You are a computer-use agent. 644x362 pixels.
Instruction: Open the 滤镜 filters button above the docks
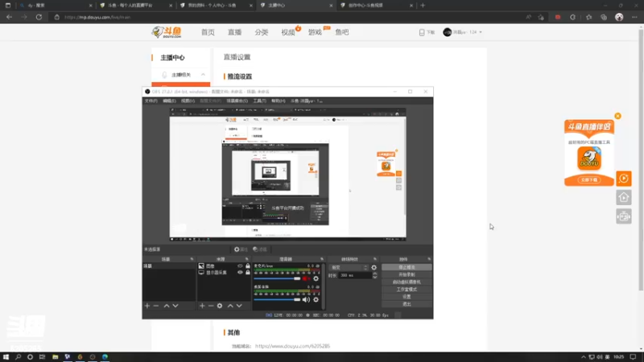tap(260, 249)
